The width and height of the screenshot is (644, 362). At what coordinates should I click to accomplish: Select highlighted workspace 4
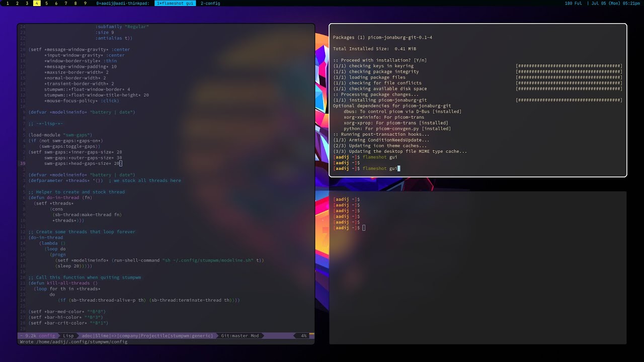37,3
